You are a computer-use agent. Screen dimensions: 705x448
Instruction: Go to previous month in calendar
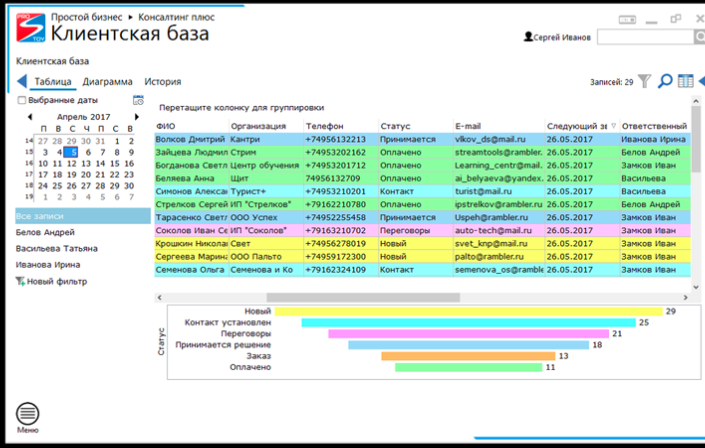click(x=30, y=117)
